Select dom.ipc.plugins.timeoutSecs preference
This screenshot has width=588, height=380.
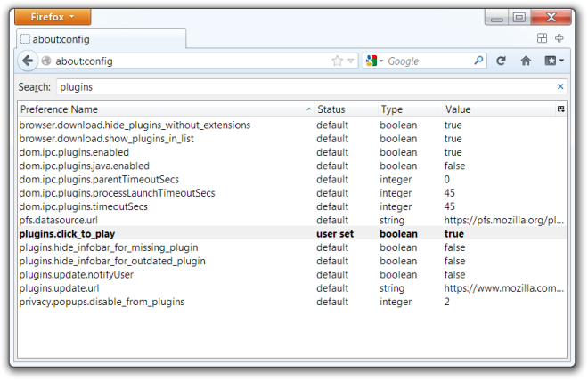(291, 206)
